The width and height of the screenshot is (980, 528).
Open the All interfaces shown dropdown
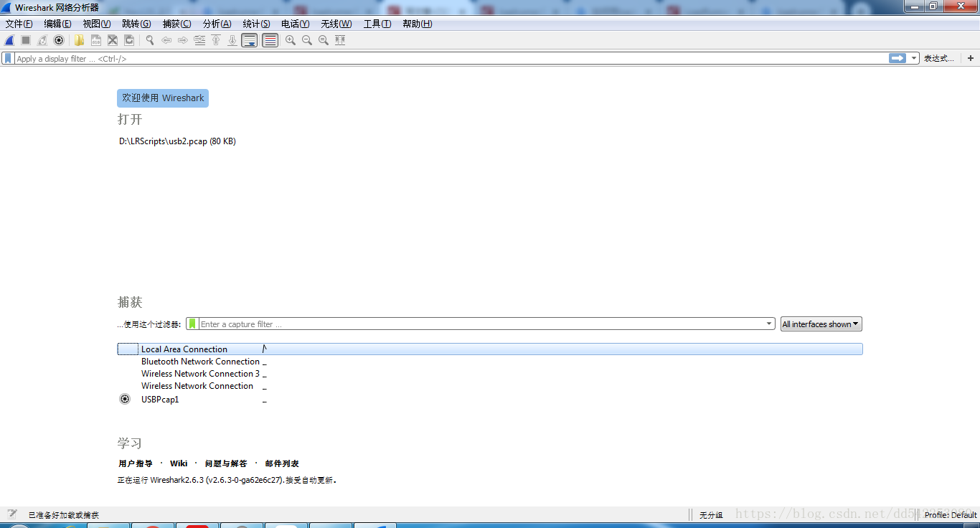coord(821,324)
